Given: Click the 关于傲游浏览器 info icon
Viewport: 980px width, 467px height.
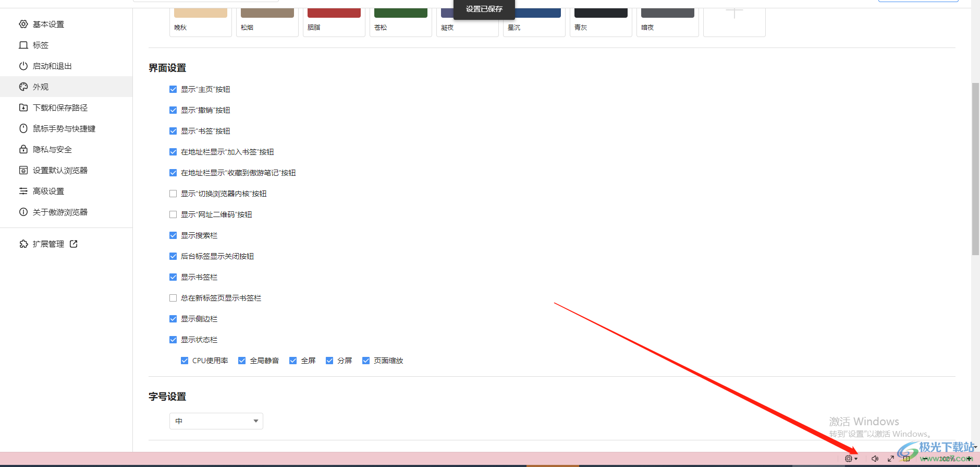Looking at the screenshot, I should [23, 212].
